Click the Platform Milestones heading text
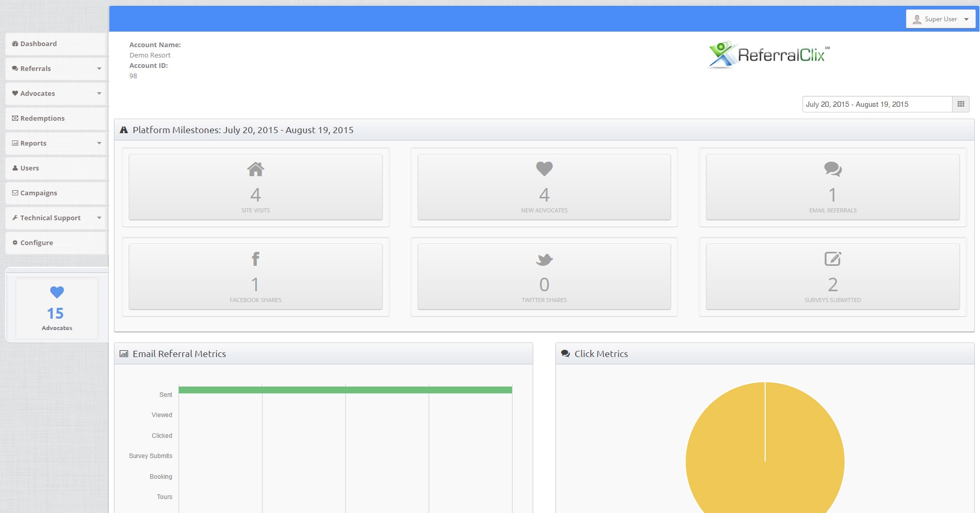 tap(243, 130)
